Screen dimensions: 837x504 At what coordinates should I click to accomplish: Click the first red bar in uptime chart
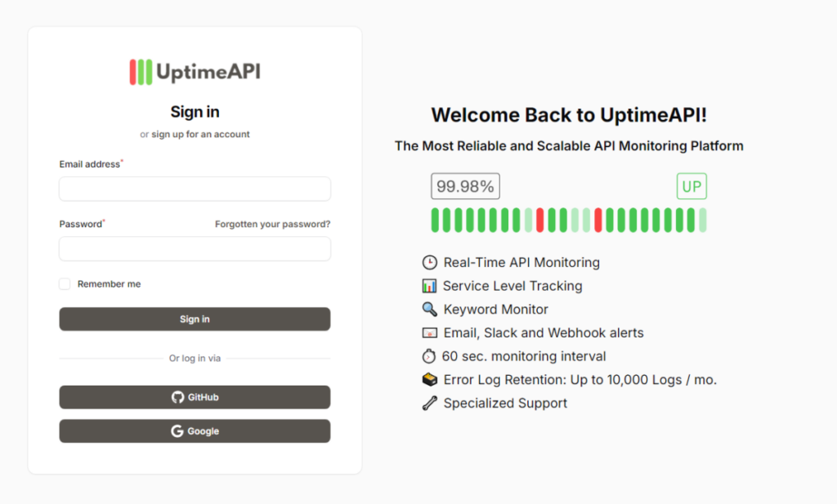[x=539, y=221]
